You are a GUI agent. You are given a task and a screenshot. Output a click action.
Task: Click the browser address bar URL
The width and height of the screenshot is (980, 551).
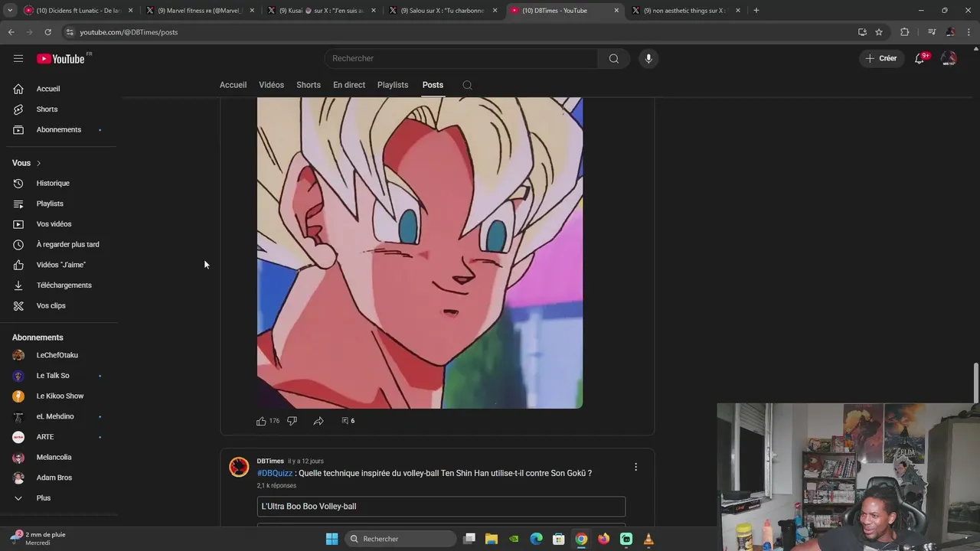tap(129, 32)
